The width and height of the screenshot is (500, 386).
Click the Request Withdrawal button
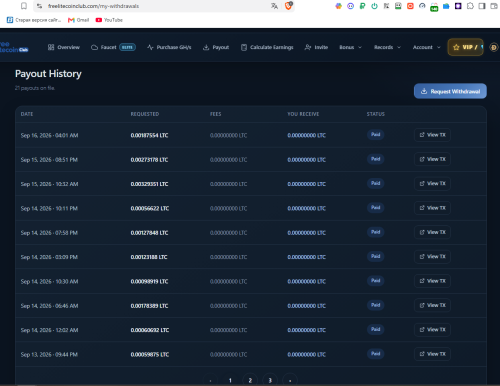tap(450, 91)
